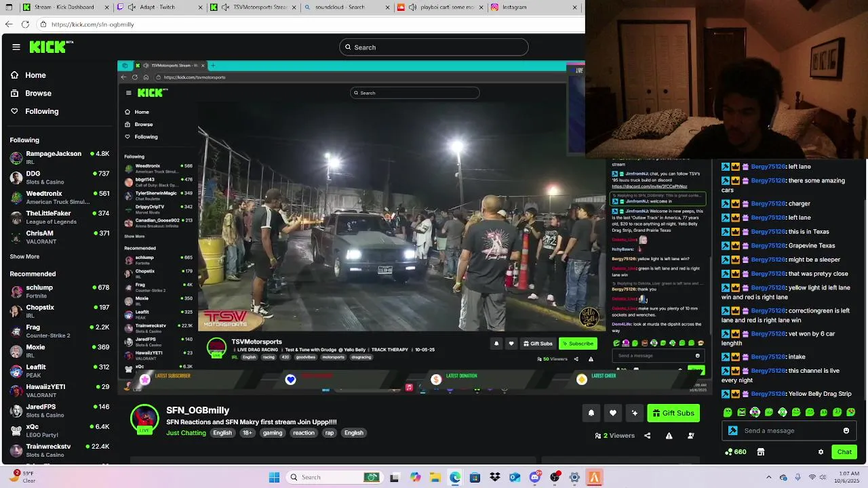Open xQc recommended channel
Screen dimensions: 868x488
[x=60, y=430]
